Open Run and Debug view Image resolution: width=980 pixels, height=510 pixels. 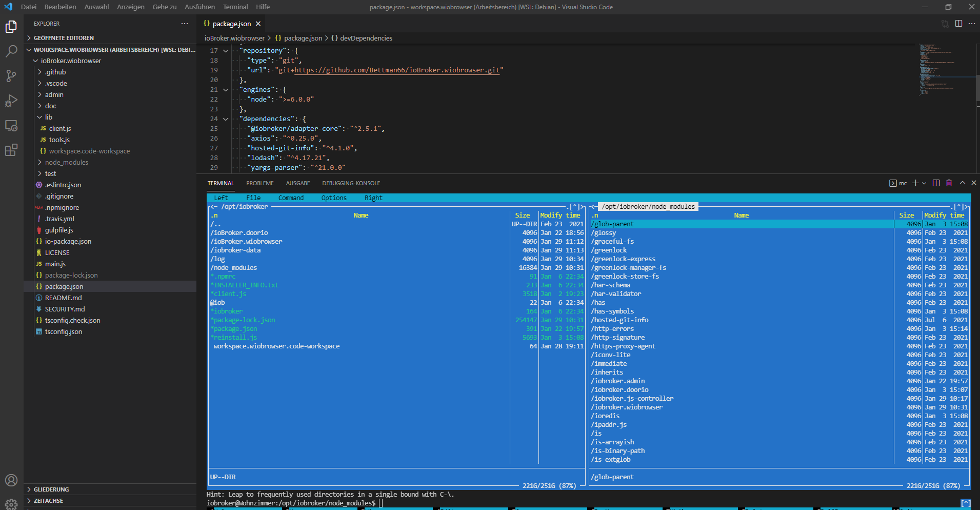(x=11, y=101)
